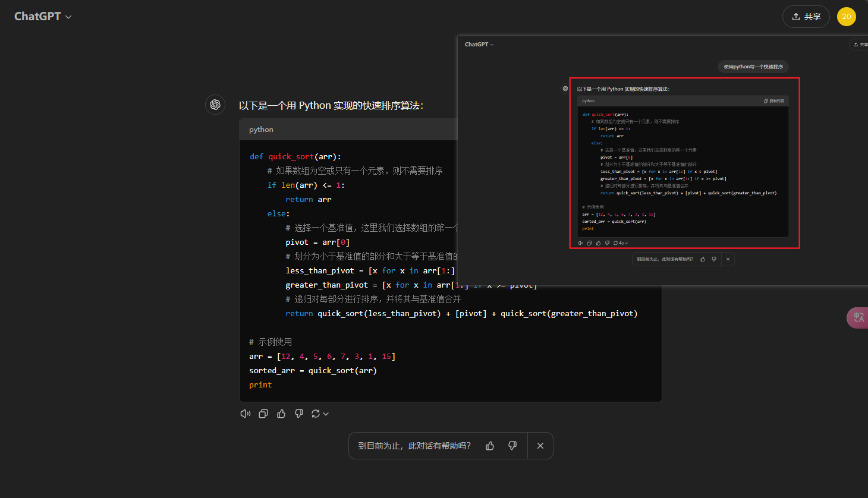Click the orange print line in main code
The width and height of the screenshot is (868, 498).
click(x=260, y=385)
